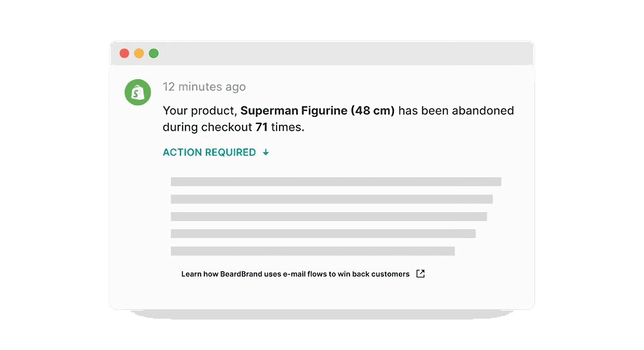The height and width of the screenshot is (350, 644).
Task: Click the first gray placeholder line
Action: [x=335, y=182]
